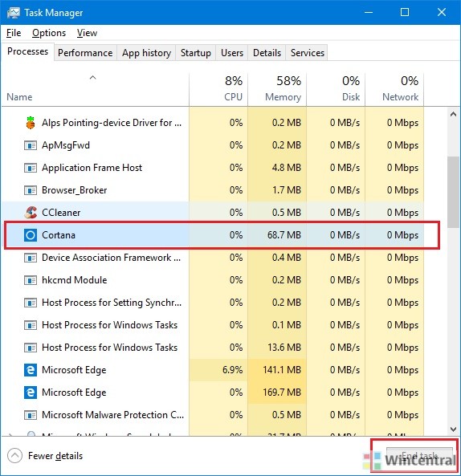Select the Browser_Broker process name
This screenshot has height=476, width=461.
pos(75,190)
